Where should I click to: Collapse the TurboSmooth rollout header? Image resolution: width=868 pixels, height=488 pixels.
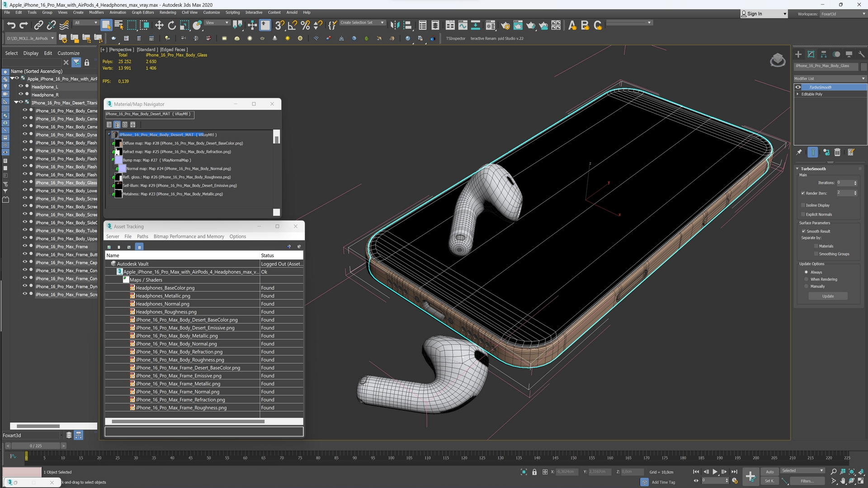(813, 169)
